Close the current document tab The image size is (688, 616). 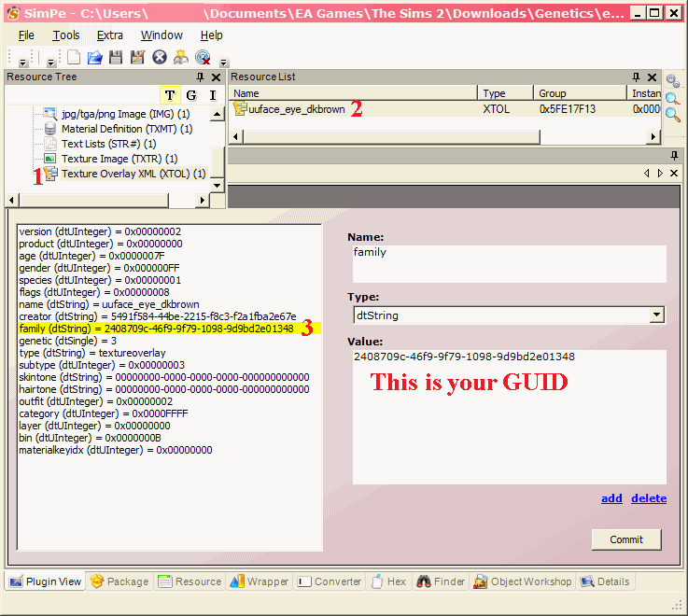(x=674, y=174)
